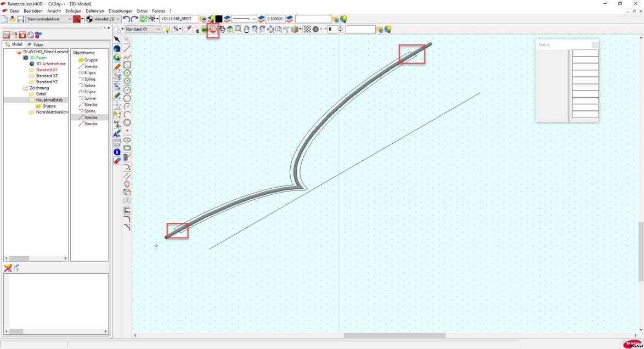Select the ellipse drawing tool
Image resolution: width=644 pixels, height=349 pixels.
point(127,140)
